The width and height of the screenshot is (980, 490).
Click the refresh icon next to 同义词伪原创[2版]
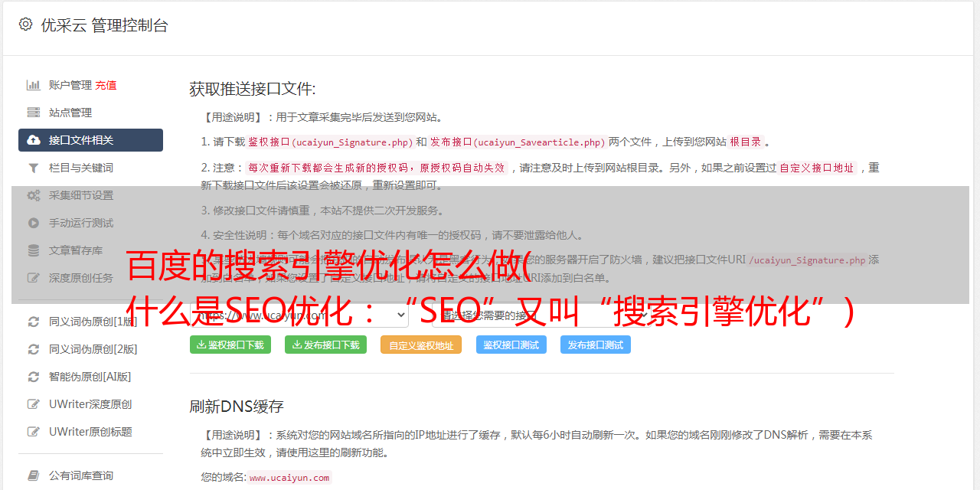[34, 349]
